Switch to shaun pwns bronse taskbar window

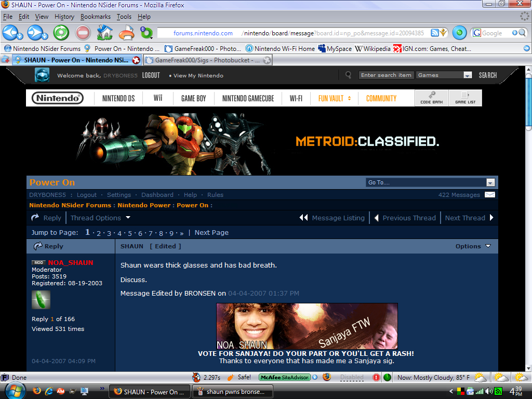click(233, 392)
